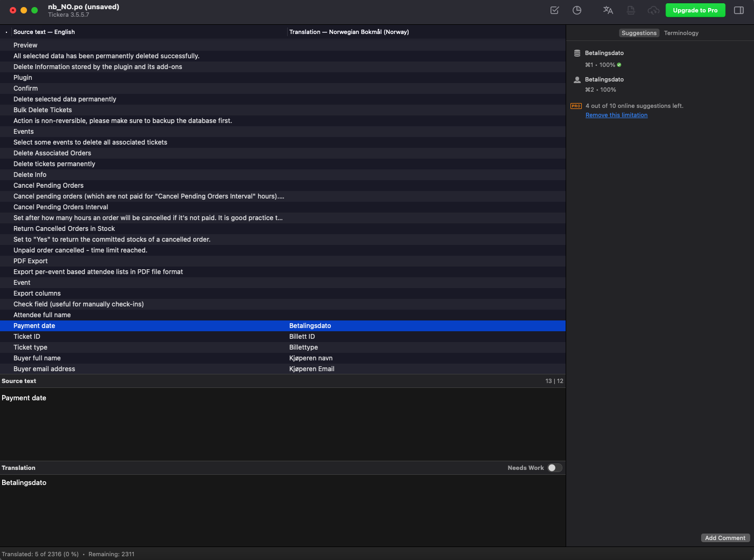The height and width of the screenshot is (560, 754).
Task: Open the Remove this limitation link
Action: pos(616,115)
